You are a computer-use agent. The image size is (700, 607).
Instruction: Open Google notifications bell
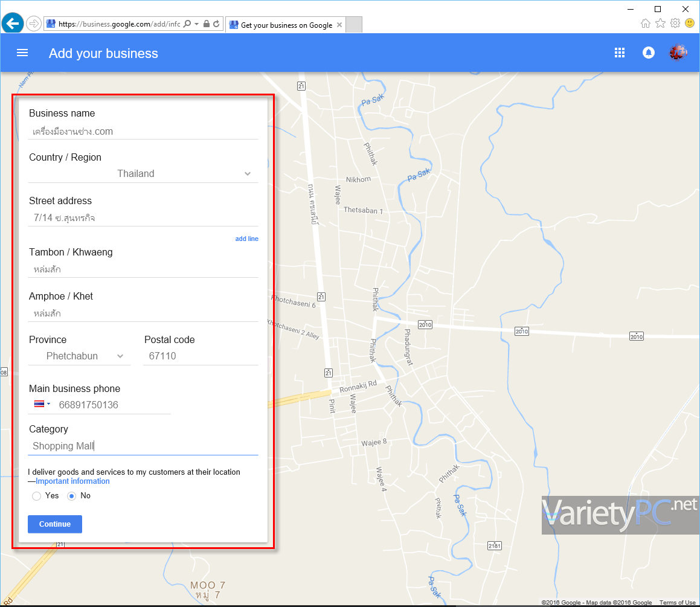tap(648, 53)
